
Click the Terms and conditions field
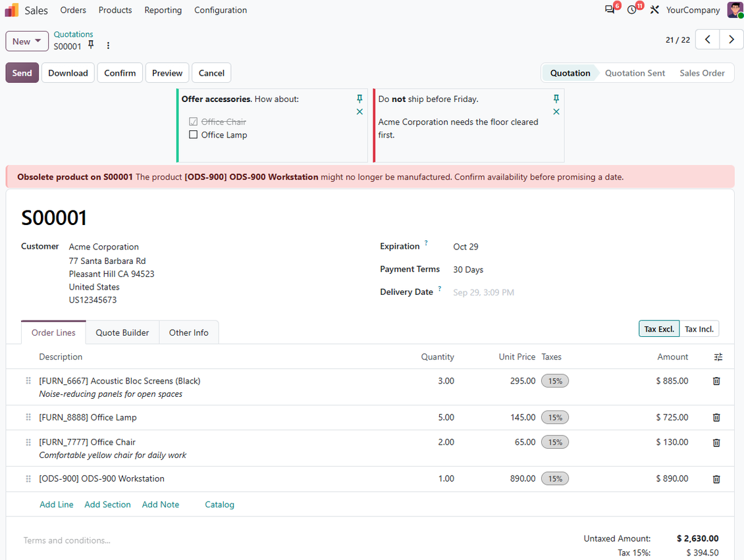pos(67,540)
